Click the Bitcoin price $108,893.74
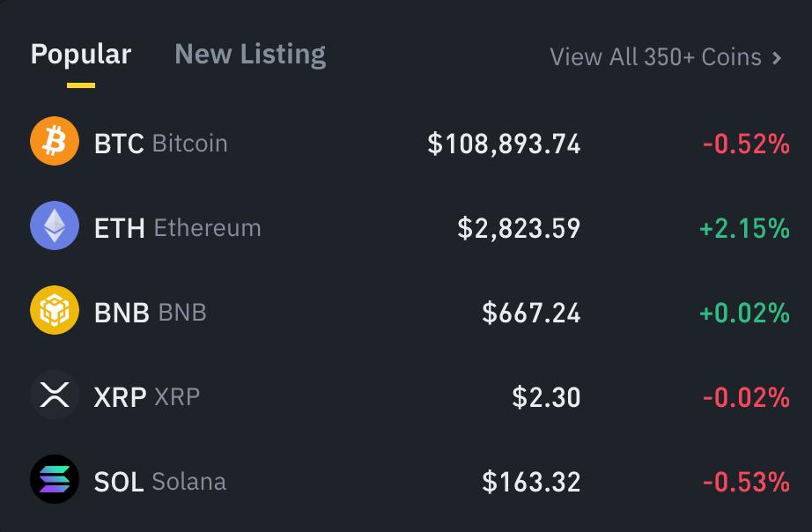This screenshot has width=812, height=532. point(504,144)
